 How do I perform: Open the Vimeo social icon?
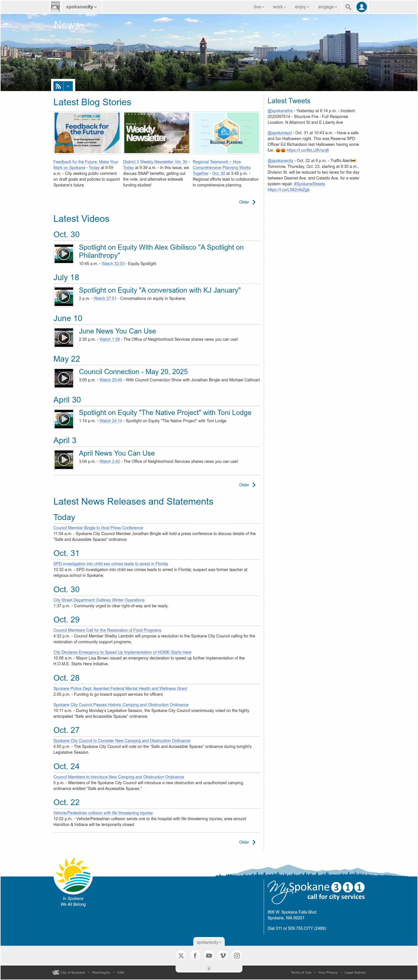(x=223, y=956)
